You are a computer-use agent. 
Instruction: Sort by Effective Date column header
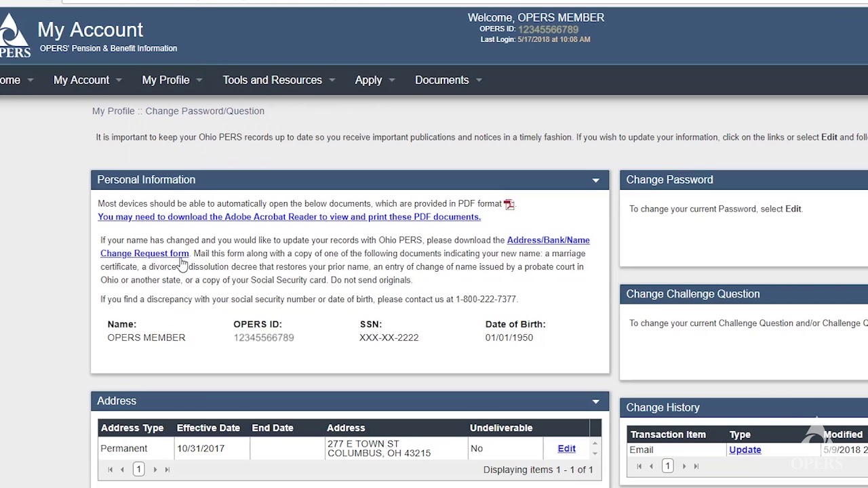click(x=208, y=428)
